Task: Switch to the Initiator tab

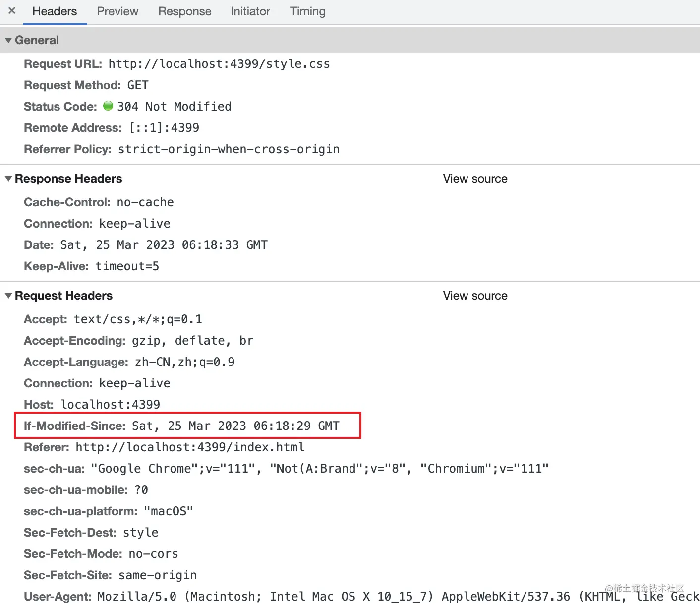Action: [250, 11]
